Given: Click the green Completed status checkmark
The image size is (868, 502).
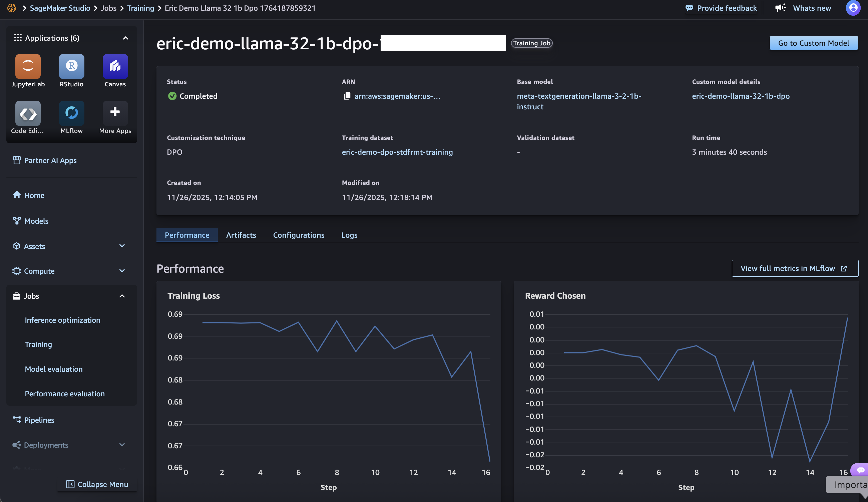Looking at the screenshot, I should [x=172, y=96].
